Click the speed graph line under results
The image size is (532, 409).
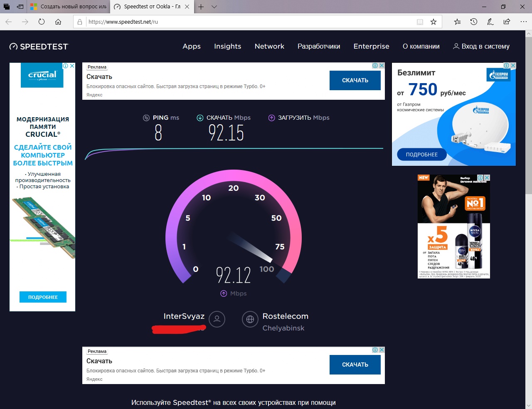tap(234, 153)
